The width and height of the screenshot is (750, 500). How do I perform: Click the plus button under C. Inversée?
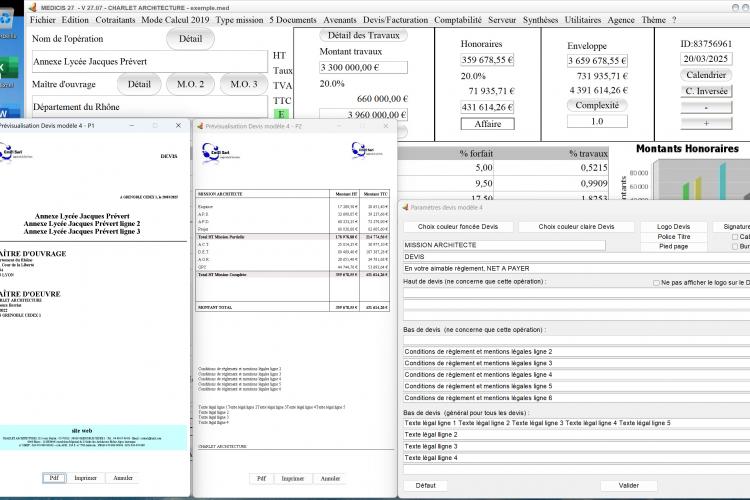point(706,123)
